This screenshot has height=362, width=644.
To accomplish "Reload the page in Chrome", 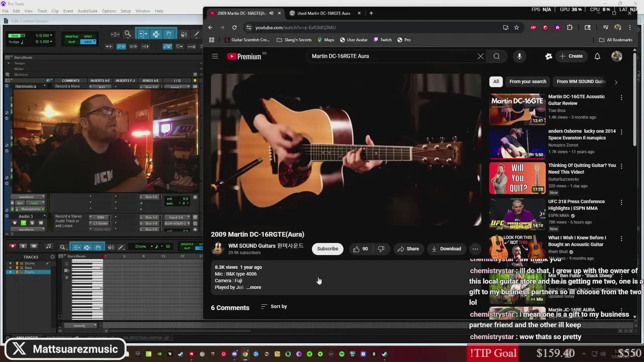I will tap(234, 27).
